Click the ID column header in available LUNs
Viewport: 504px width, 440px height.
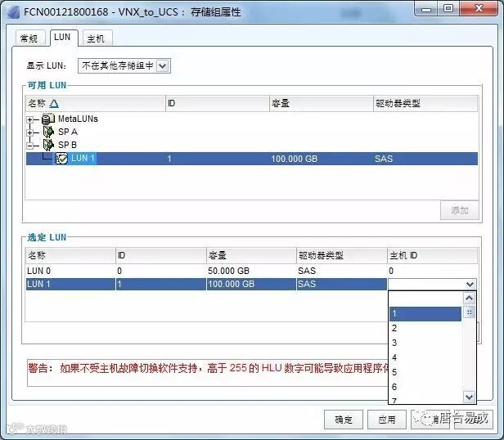[218, 104]
